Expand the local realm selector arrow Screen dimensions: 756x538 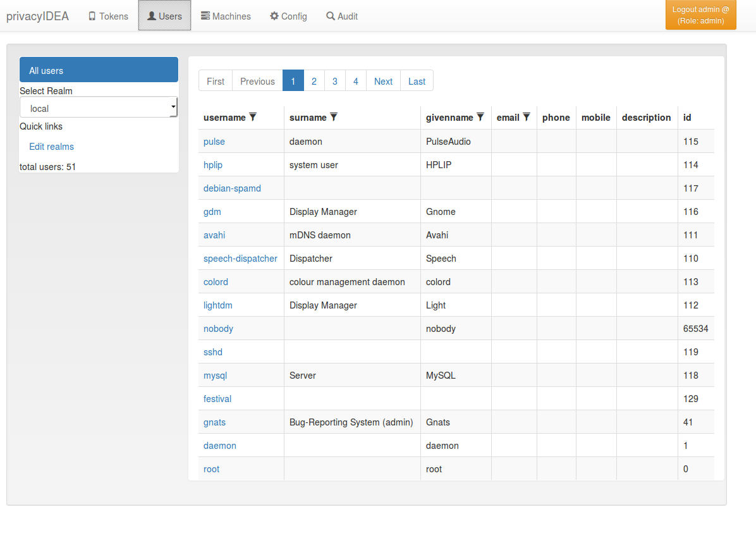pos(173,107)
